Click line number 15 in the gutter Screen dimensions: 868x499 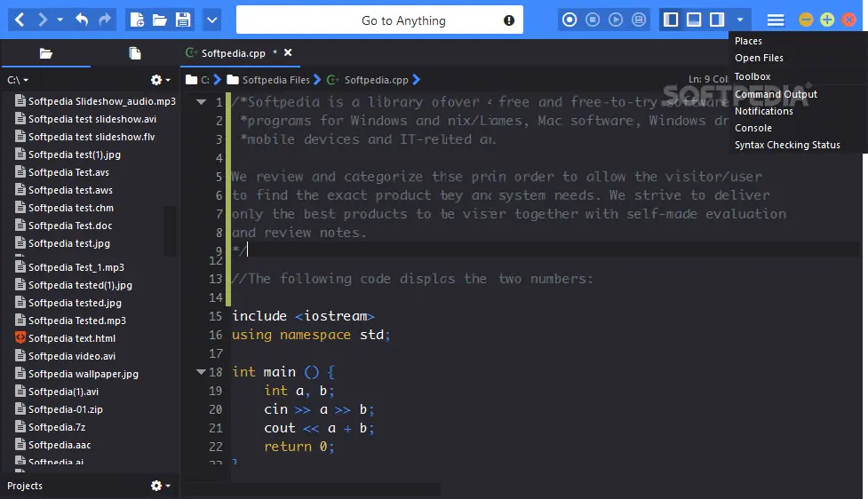coord(215,316)
